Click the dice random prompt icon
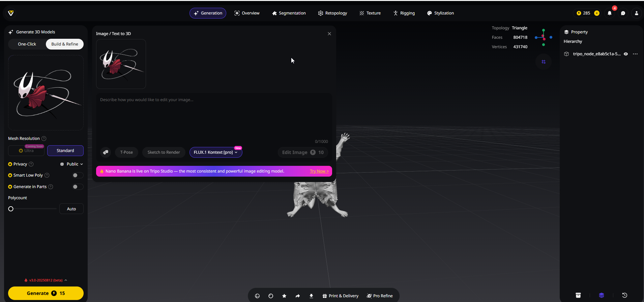644x302 pixels. tap(106, 152)
